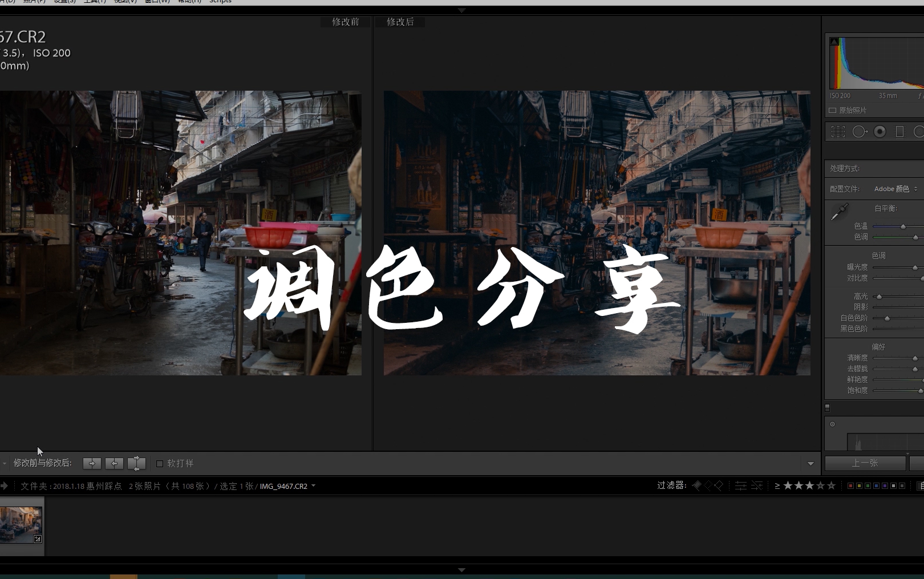924x579 pixels.
Task: Click the After photo preview
Action: click(x=597, y=233)
